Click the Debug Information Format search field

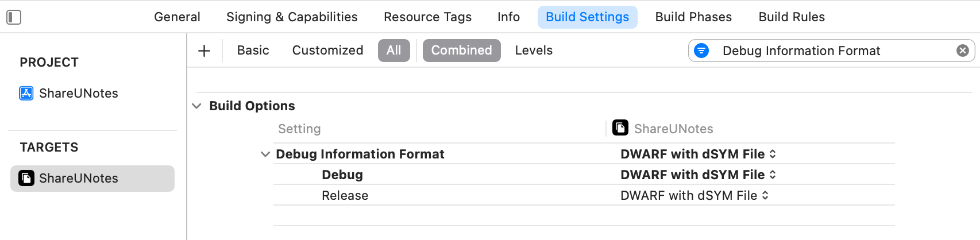(x=827, y=51)
